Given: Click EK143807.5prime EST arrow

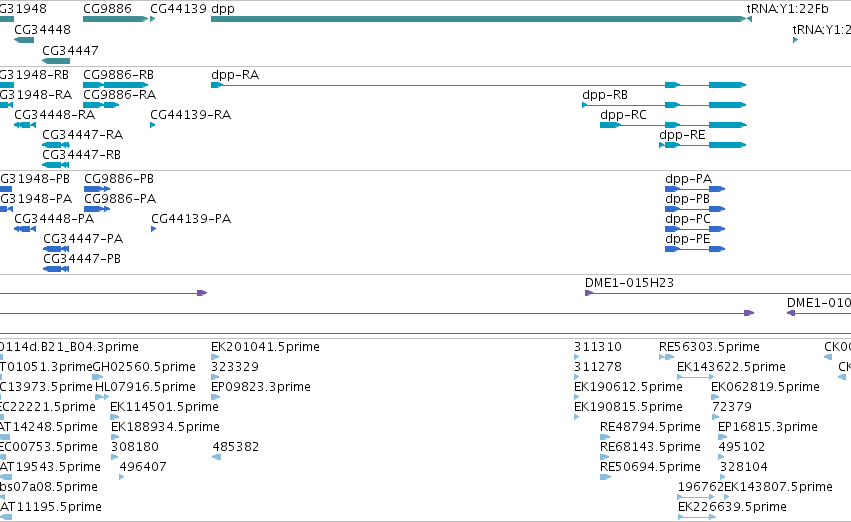Looking at the screenshot, I should point(727,497).
